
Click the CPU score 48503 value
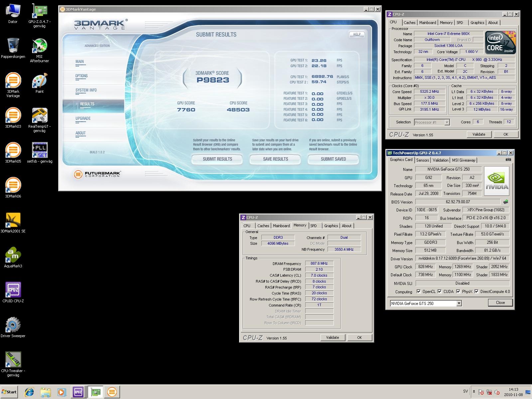point(238,110)
